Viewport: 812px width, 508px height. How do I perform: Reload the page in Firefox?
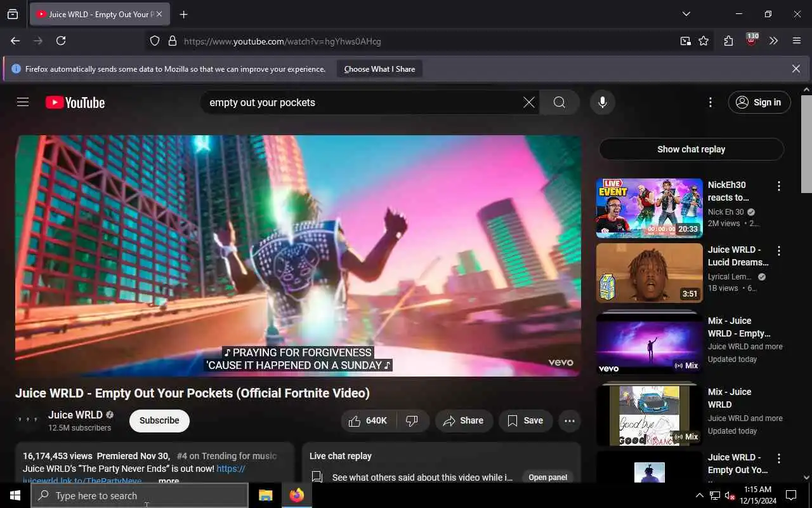pos(61,41)
